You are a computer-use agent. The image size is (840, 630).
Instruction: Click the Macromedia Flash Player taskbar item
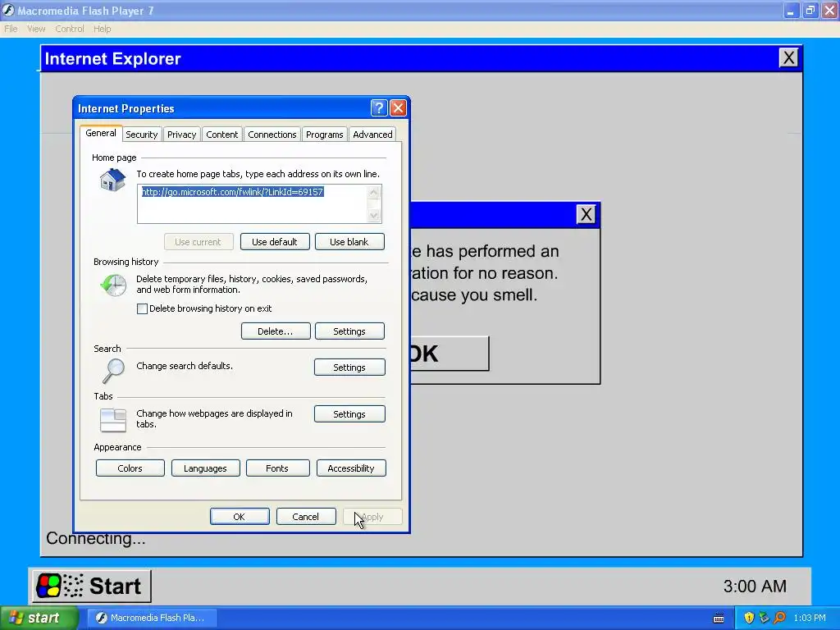[152, 618]
